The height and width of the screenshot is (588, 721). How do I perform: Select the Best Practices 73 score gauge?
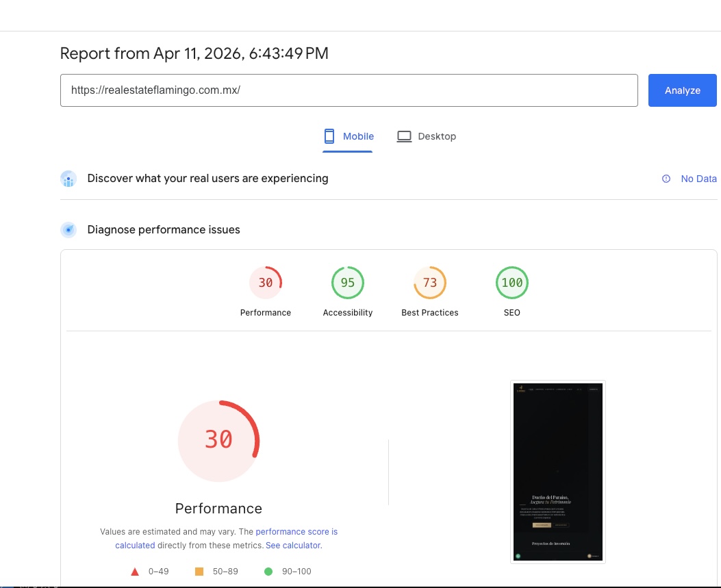coord(430,282)
